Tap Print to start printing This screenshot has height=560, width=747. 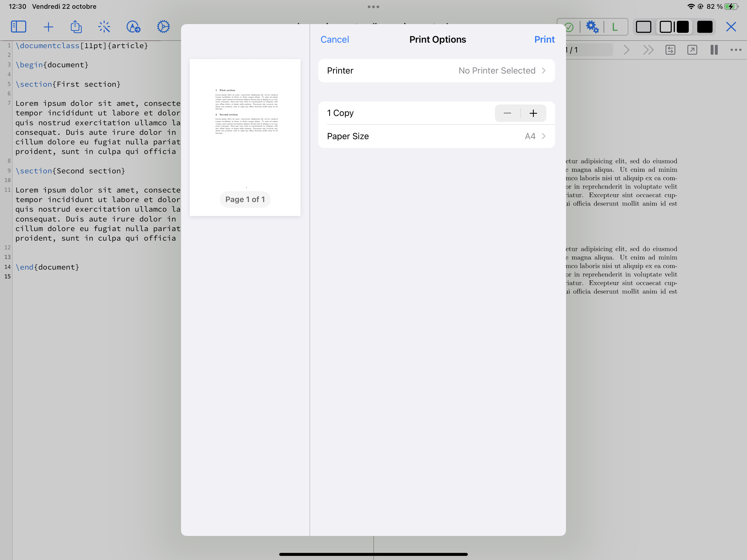coord(544,40)
